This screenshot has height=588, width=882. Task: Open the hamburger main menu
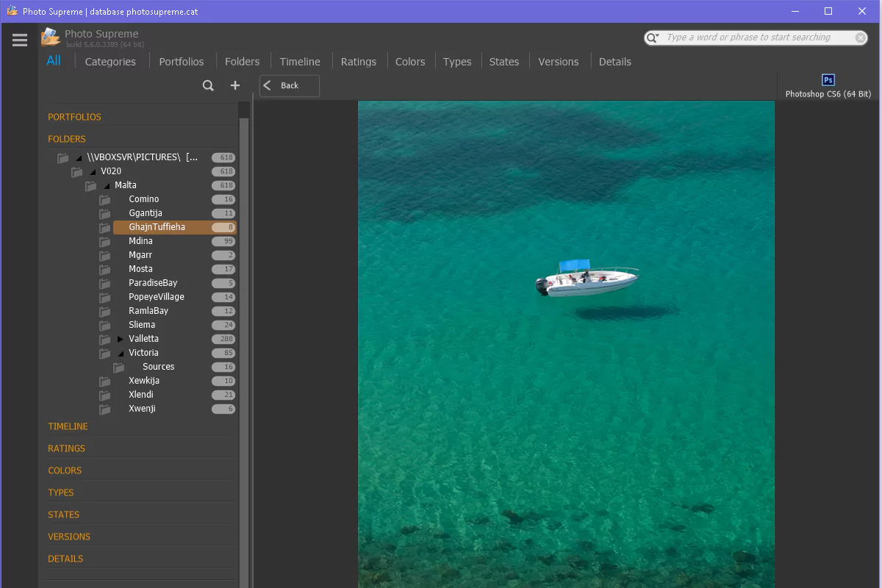20,40
